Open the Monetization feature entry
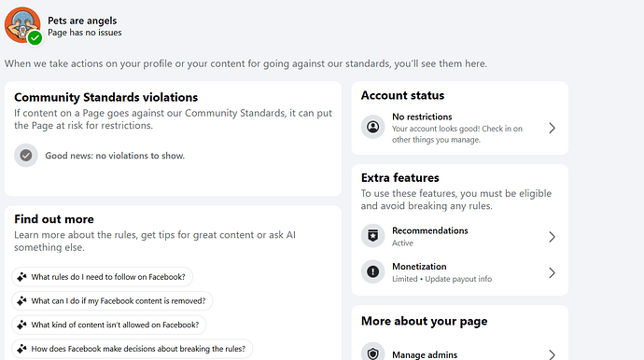Image resolution: width=644 pixels, height=360 pixels. click(459, 272)
